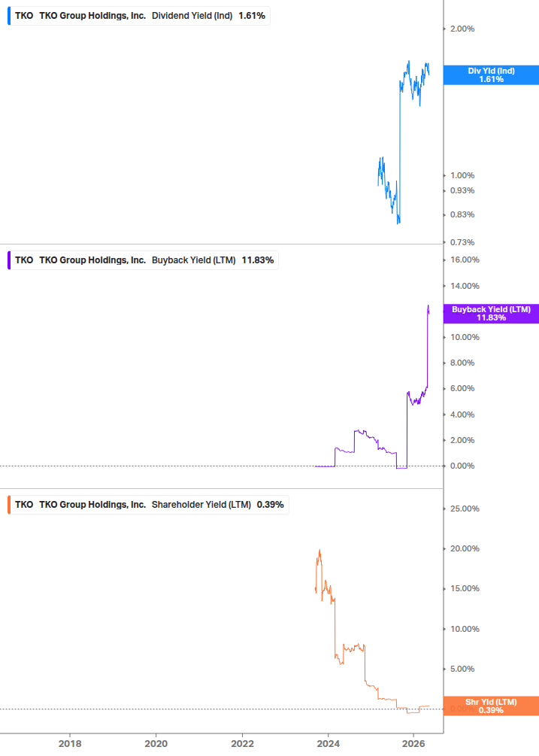The image size is (539, 756).
Task: Click the purple color bar of Buyback Yield legend
Action: (9, 260)
